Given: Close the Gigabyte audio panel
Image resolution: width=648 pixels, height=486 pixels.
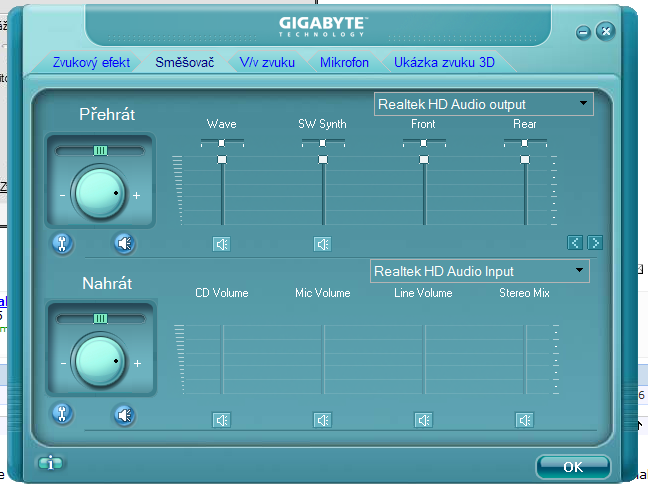Looking at the screenshot, I should 605,31.
